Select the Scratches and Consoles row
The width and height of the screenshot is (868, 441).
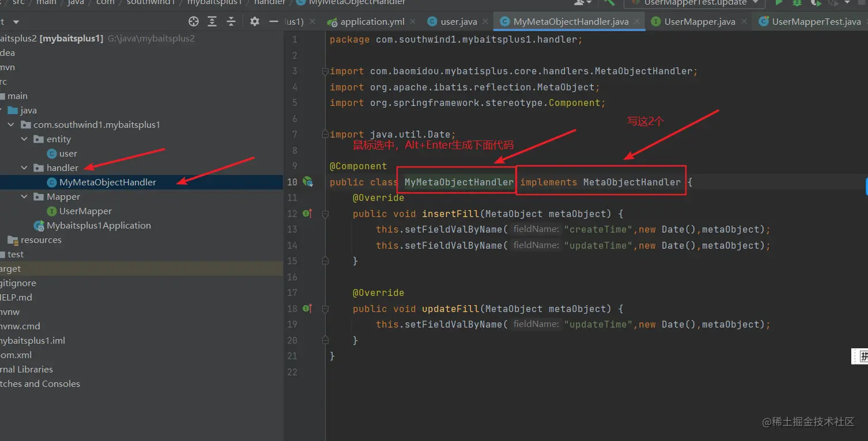tap(40, 384)
